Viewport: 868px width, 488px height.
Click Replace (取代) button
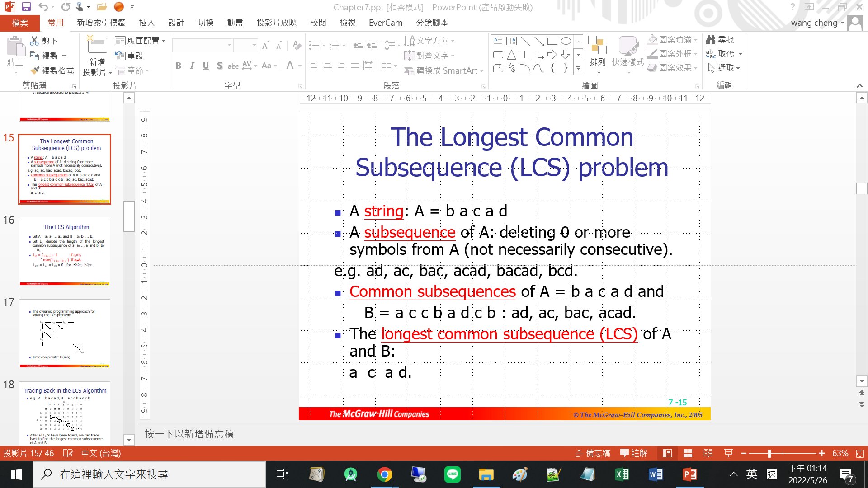(724, 54)
